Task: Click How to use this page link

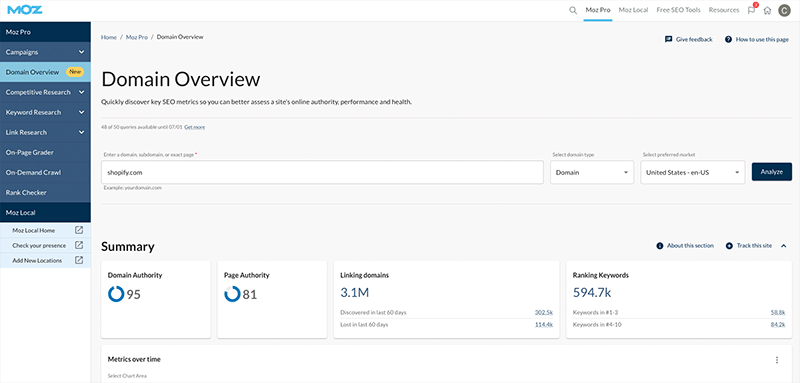Action: [x=762, y=39]
